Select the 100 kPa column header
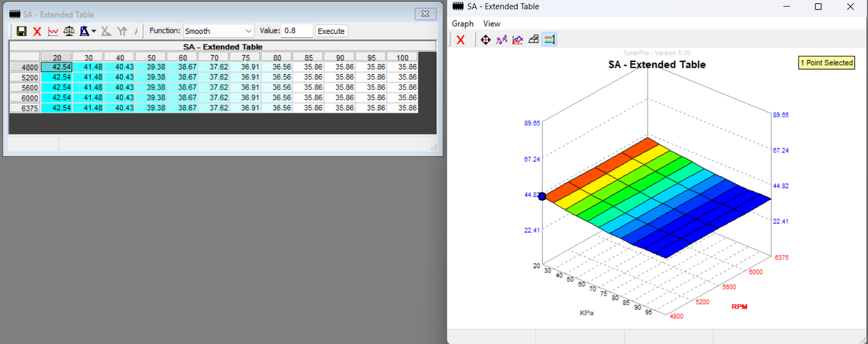The width and height of the screenshot is (868, 344). [x=402, y=57]
